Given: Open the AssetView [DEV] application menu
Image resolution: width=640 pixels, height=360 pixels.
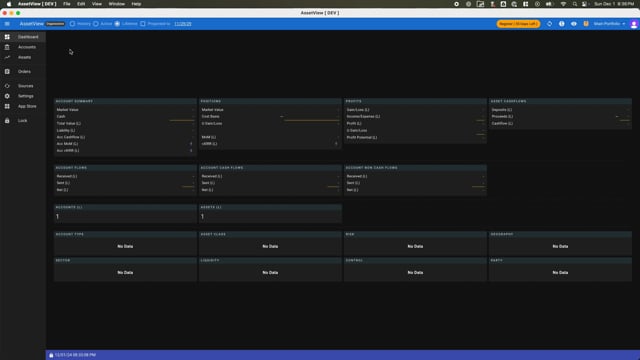Looking at the screenshot, I should (37, 4).
